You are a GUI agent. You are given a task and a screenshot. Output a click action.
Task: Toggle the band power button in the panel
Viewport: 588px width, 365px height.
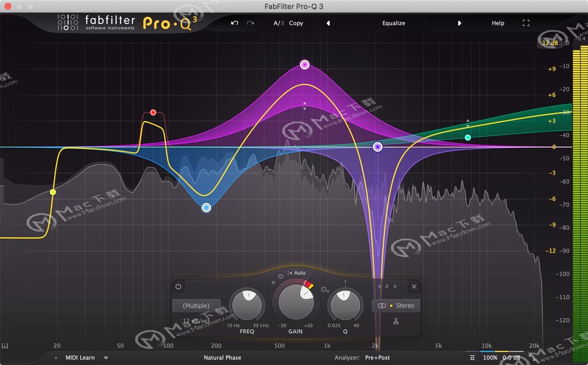tap(178, 287)
